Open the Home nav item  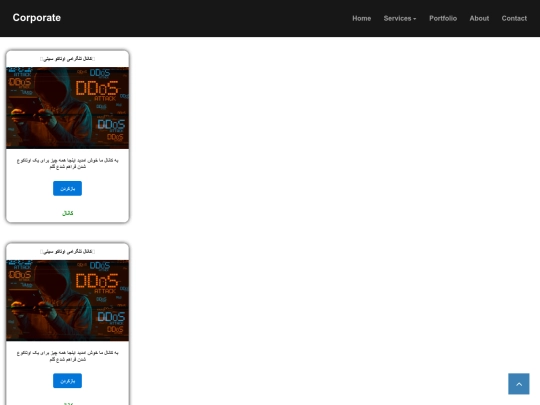[x=362, y=19]
